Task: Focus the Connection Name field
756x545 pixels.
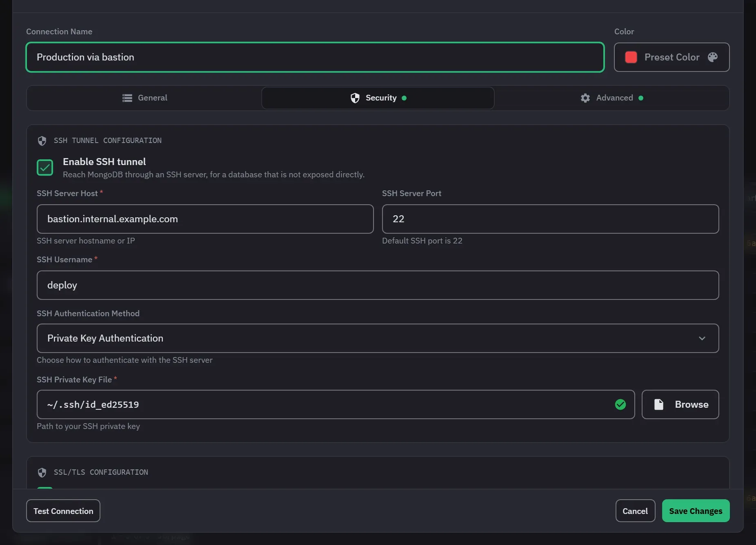Action: 315,57
